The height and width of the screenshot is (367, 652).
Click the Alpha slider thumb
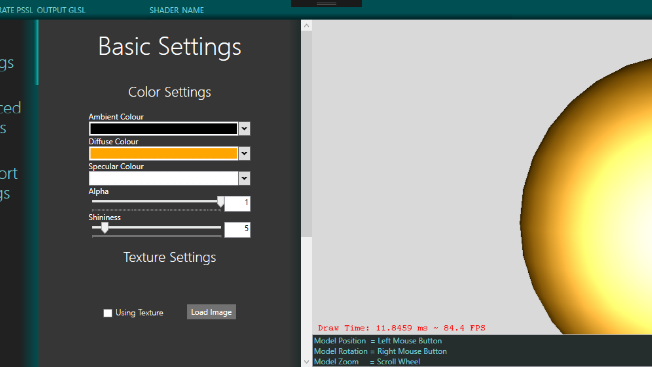(x=220, y=202)
